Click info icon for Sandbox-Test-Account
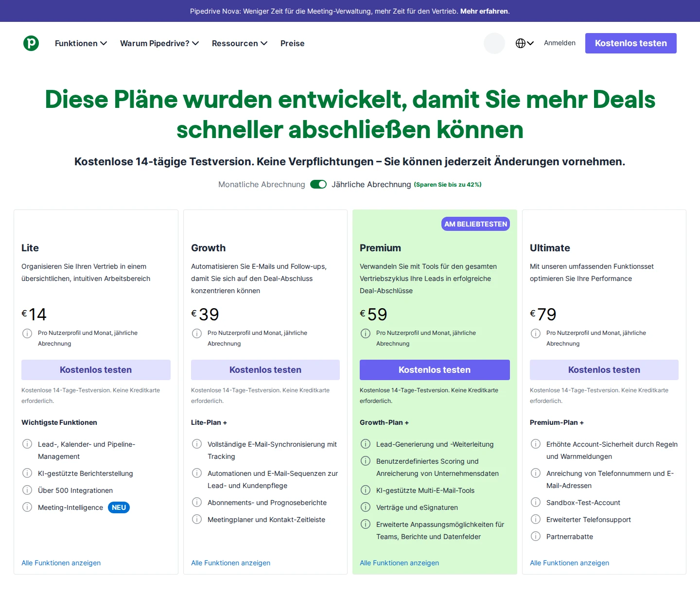 tap(536, 502)
